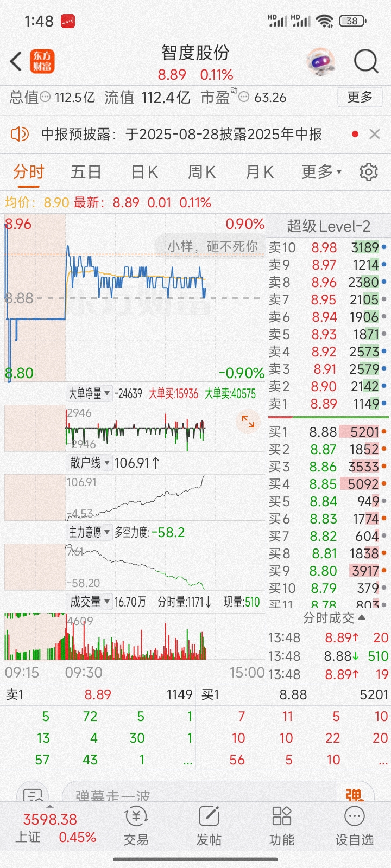The width and height of the screenshot is (391, 868).
Task: Switch to the 分时 tab
Action: tap(28, 172)
